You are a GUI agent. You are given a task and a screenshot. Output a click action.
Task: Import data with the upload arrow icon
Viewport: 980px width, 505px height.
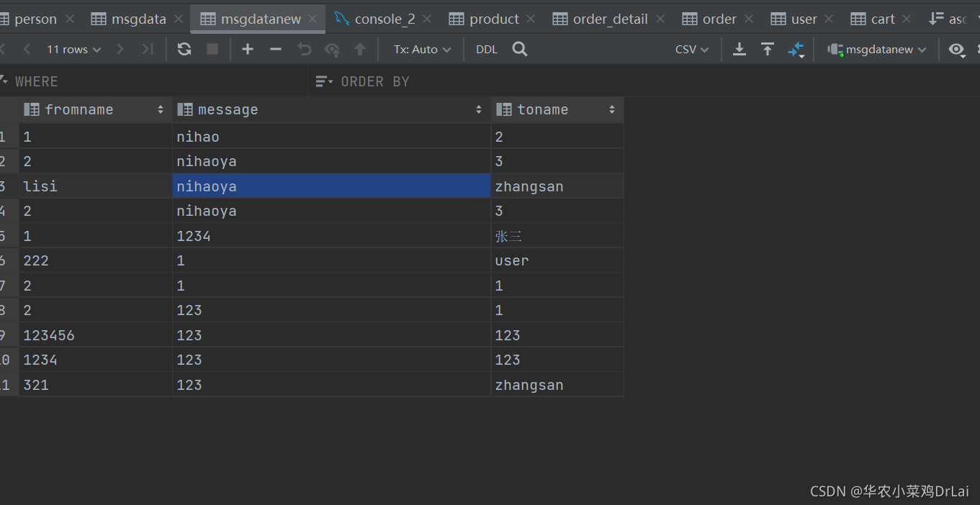[768, 49]
